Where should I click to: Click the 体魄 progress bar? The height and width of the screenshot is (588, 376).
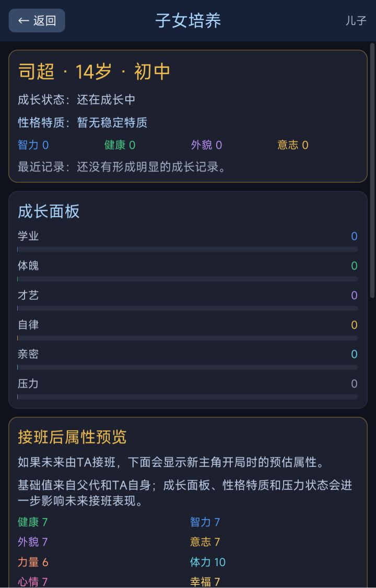pyautogui.click(x=187, y=279)
